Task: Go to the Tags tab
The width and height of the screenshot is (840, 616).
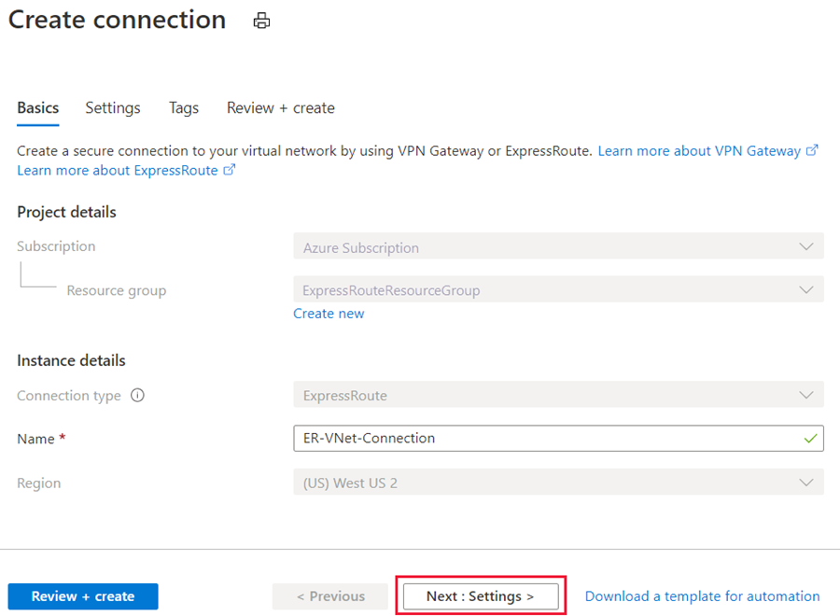Action: (184, 108)
